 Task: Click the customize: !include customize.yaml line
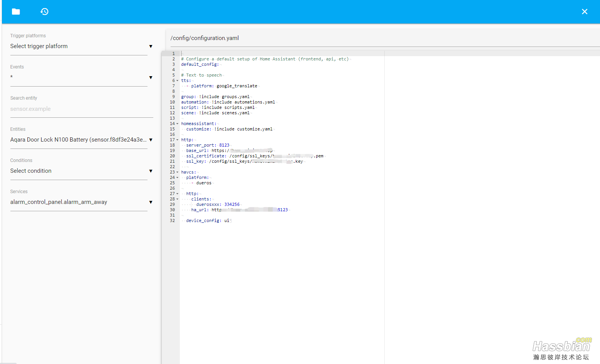click(229, 129)
